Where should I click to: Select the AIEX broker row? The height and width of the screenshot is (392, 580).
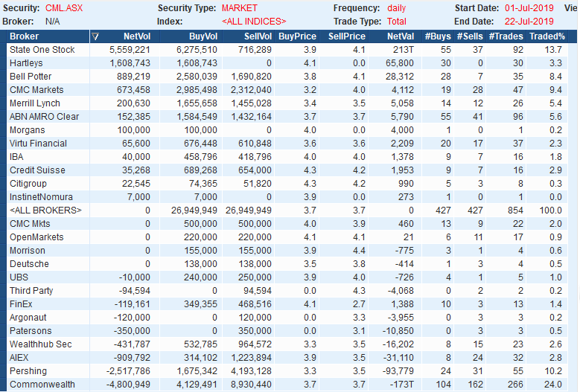click(287, 358)
